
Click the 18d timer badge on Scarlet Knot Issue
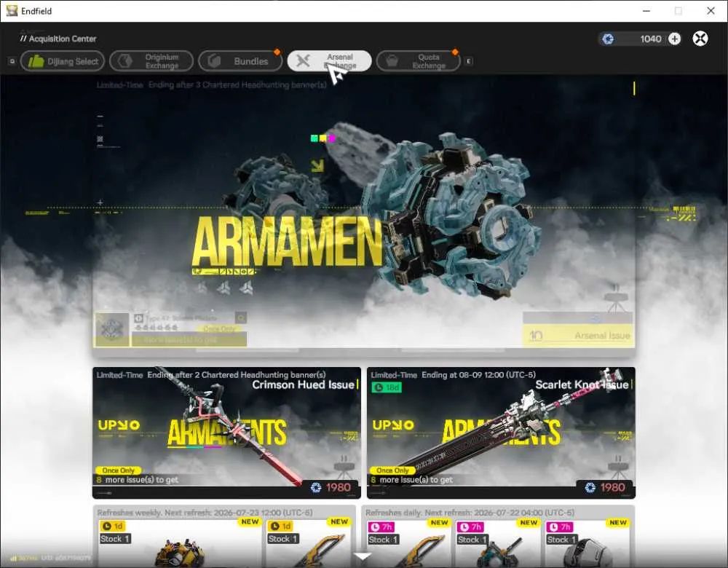[387, 387]
